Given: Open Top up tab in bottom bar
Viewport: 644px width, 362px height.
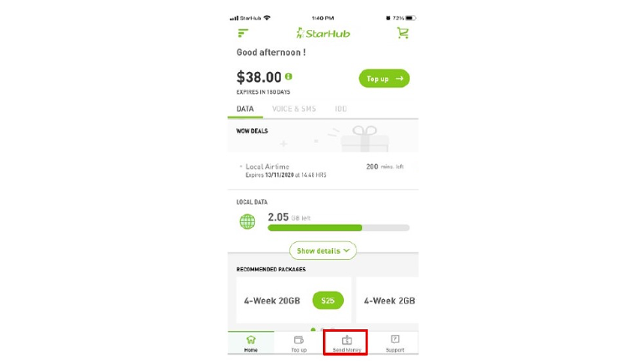Looking at the screenshot, I should coord(299,343).
